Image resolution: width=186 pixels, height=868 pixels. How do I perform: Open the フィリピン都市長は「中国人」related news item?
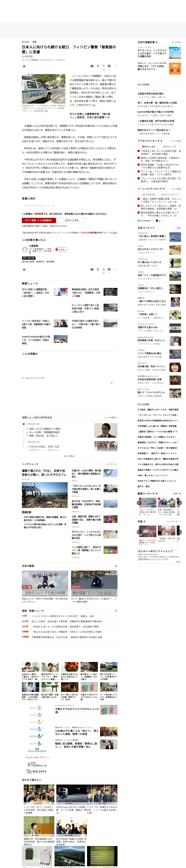(36, 324)
